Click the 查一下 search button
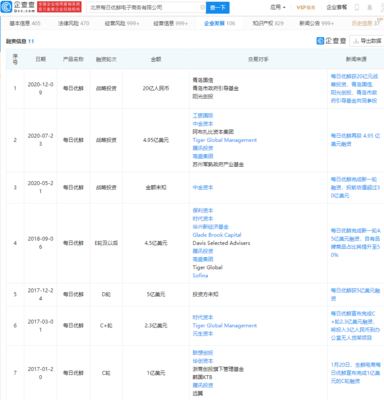Screen dimensions: 384x400 218,7
